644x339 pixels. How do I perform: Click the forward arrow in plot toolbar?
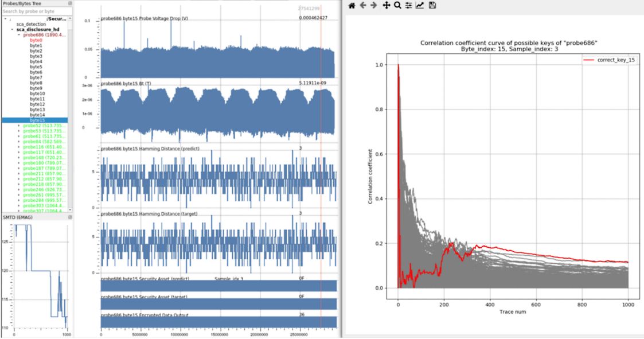click(x=374, y=5)
